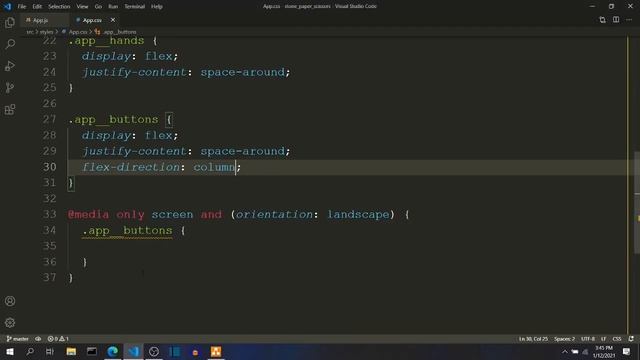This screenshot has height=360, width=640.
Task: Open Windows Action Center notifications
Action: (627, 352)
